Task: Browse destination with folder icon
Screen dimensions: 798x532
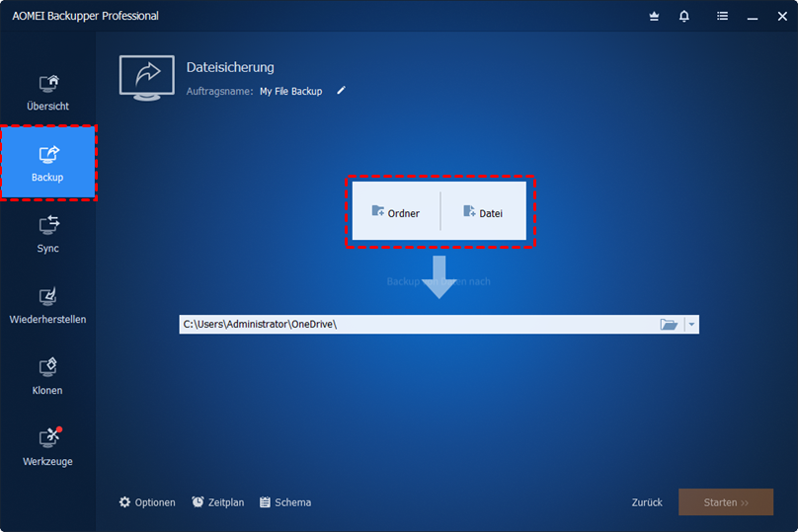Action: (x=669, y=325)
